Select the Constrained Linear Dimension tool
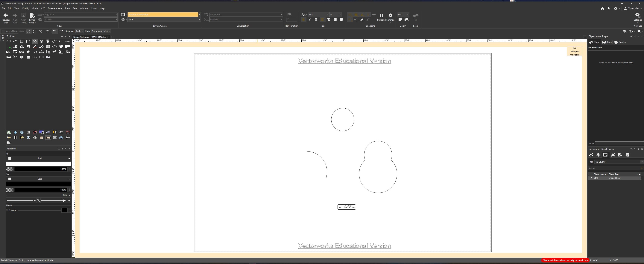 (x=8, y=41)
